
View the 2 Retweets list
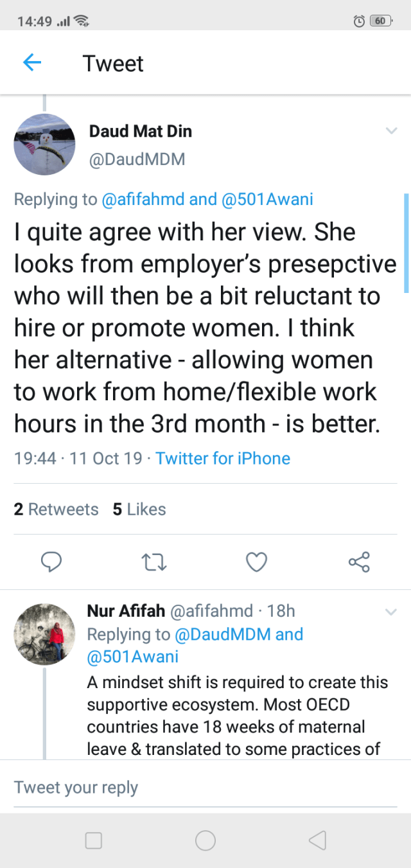click(57, 509)
